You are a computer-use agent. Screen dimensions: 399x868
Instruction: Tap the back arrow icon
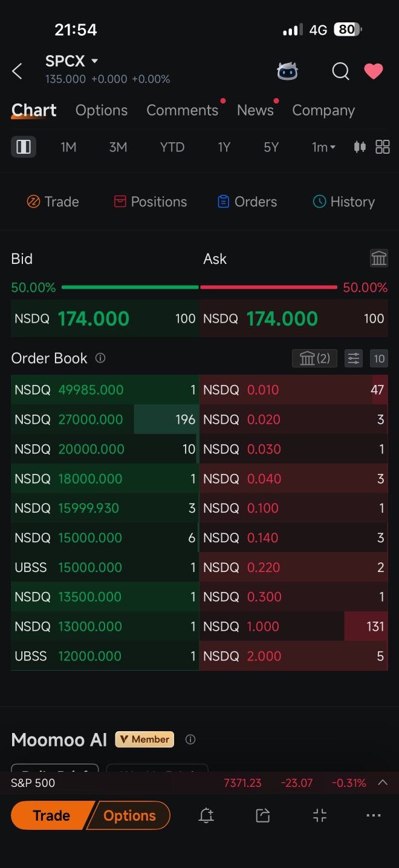tap(17, 71)
